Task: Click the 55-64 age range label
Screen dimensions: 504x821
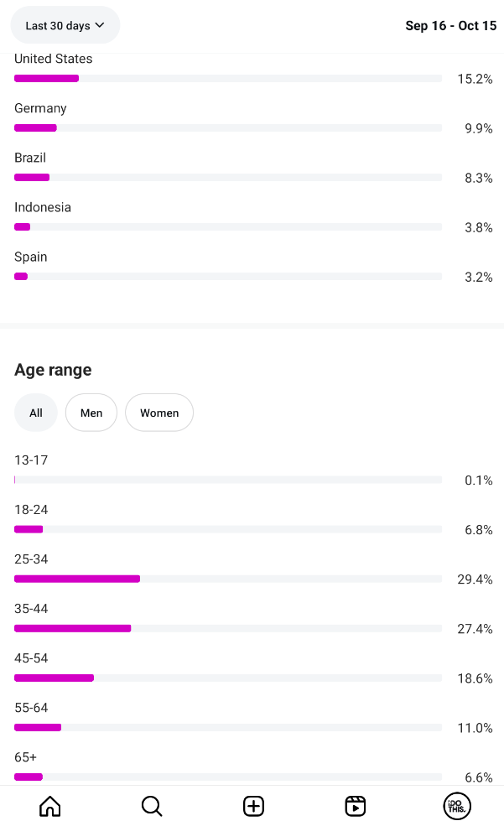Action: pyautogui.click(x=31, y=708)
